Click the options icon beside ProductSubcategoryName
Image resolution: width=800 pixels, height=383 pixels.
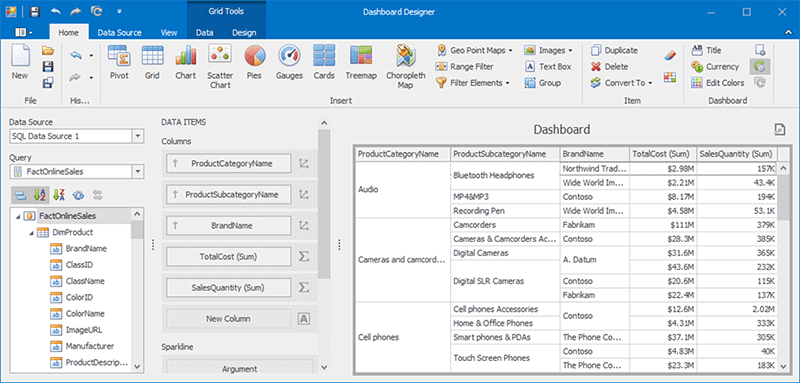point(304,195)
